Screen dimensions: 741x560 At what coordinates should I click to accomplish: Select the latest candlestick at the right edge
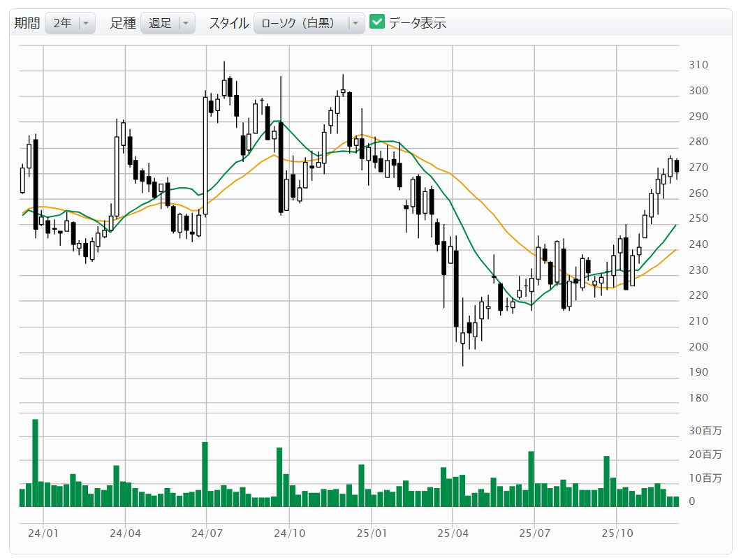[676, 167]
